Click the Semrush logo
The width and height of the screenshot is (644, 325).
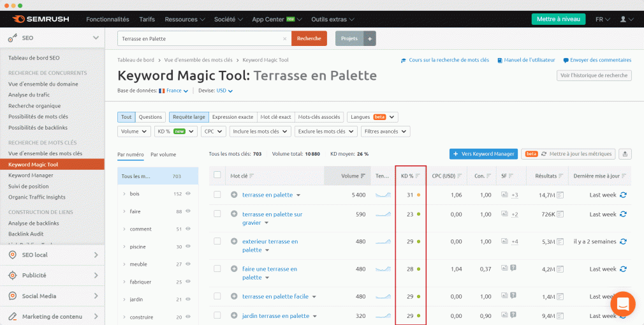[x=41, y=19]
